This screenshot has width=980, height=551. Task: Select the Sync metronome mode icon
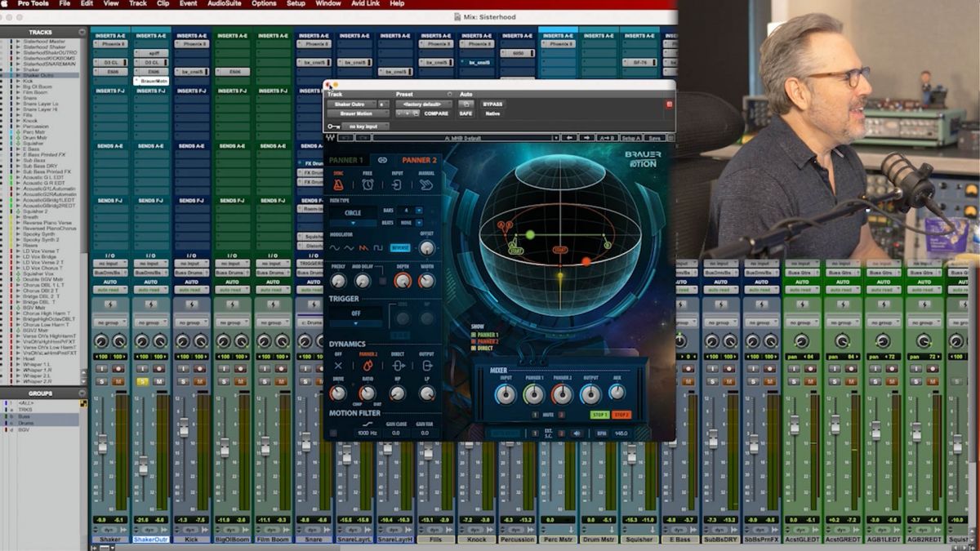tap(339, 184)
